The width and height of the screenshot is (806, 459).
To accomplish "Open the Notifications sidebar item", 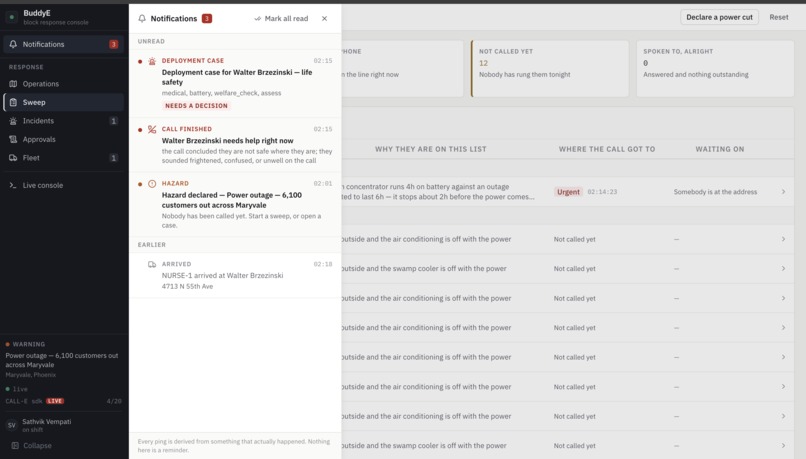I will [x=64, y=44].
